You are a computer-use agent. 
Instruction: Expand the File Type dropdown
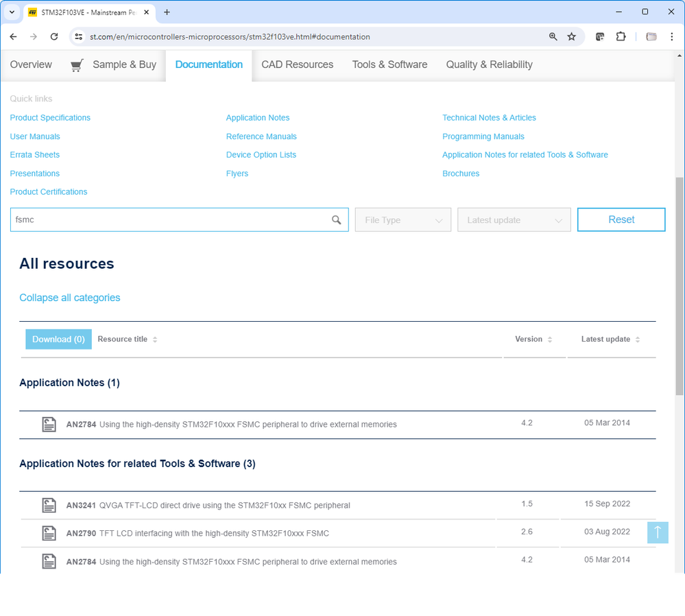402,220
